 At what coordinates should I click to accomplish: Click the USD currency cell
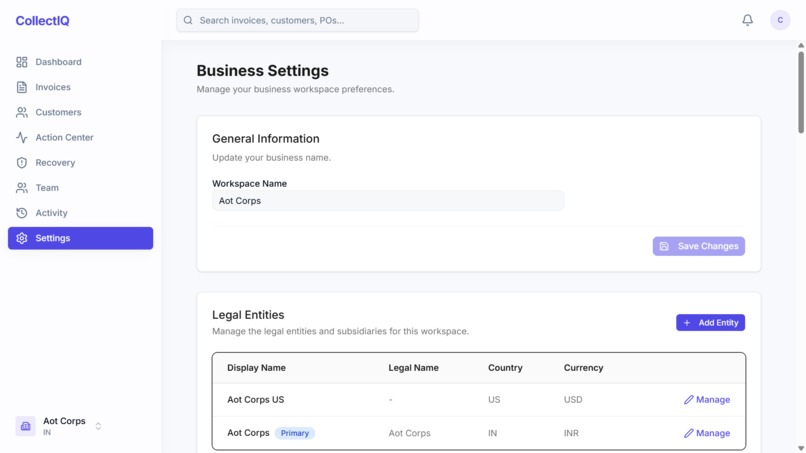(573, 400)
